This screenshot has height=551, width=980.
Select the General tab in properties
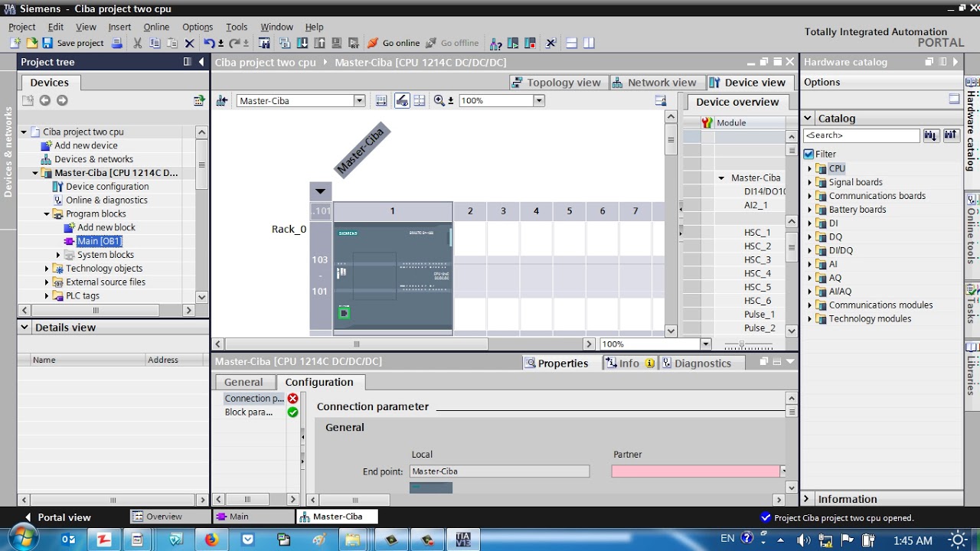(x=243, y=382)
